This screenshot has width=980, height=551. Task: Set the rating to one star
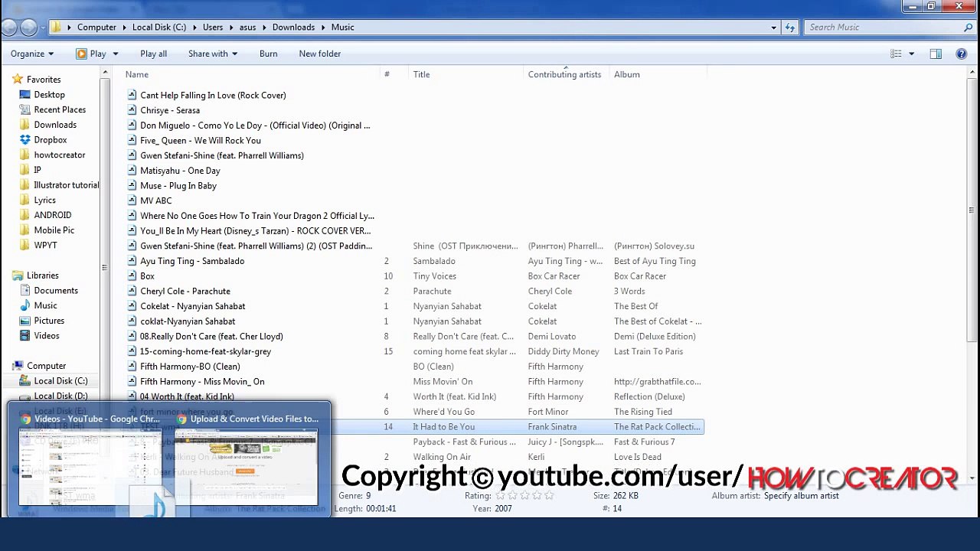tap(501, 496)
